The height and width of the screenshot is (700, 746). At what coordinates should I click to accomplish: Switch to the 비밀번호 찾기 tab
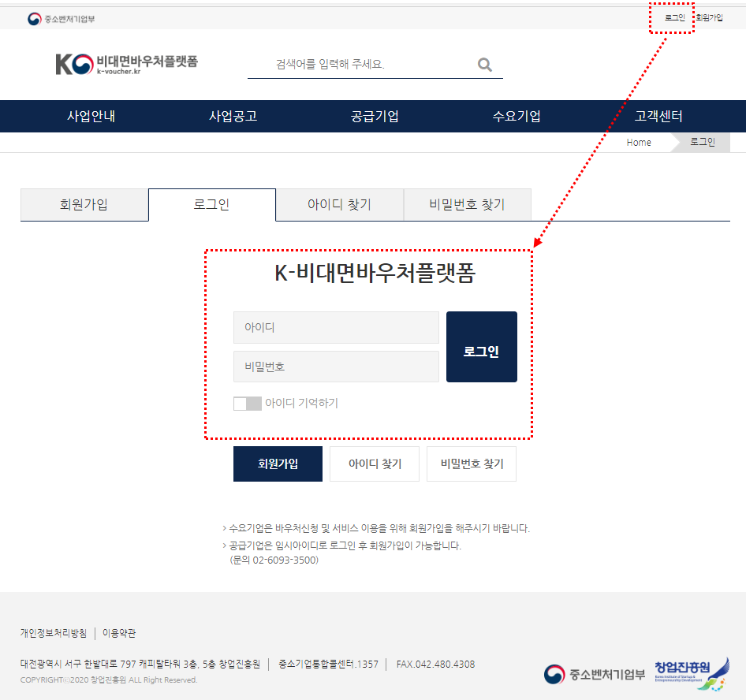(x=467, y=204)
